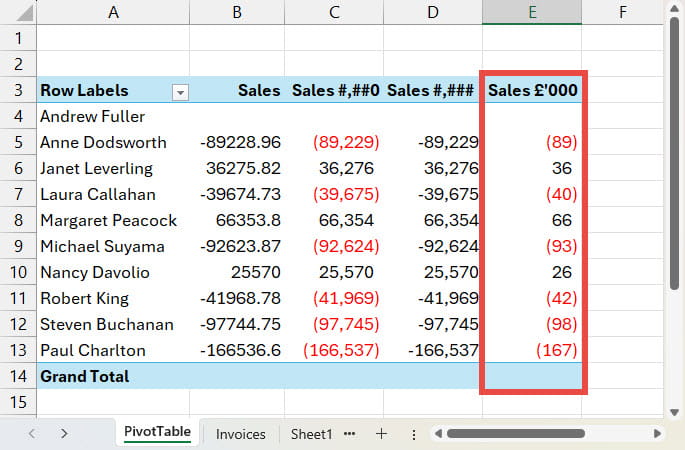Screen dimensions: 685x450
Task: Select row 3 header
Action: tap(18, 90)
